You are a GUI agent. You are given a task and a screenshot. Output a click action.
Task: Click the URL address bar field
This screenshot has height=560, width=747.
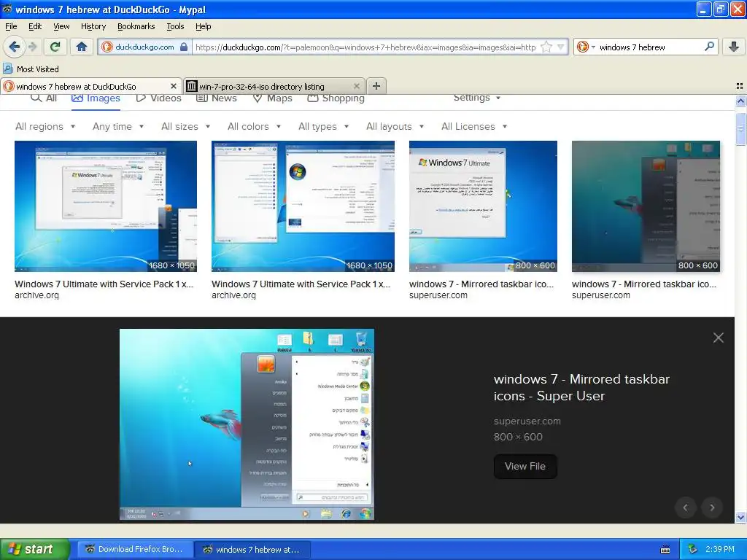point(366,47)
